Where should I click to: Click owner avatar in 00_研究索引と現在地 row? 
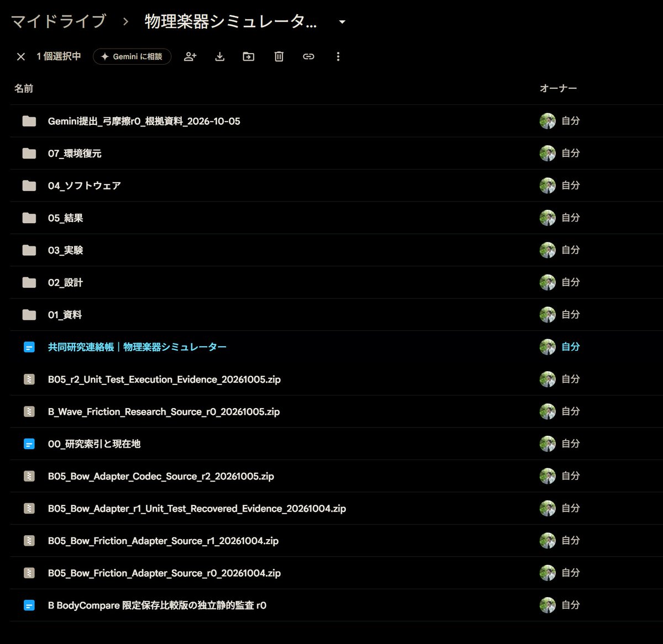[548, 444]
